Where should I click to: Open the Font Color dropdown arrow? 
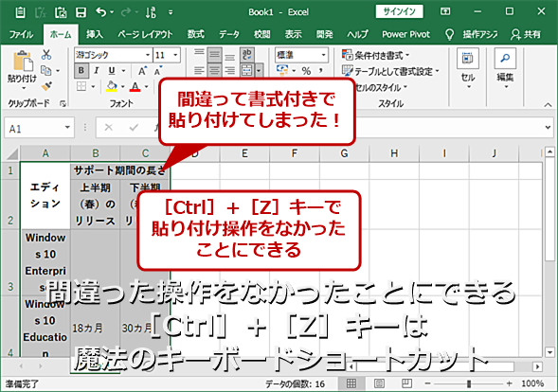[x=146, y=86]
